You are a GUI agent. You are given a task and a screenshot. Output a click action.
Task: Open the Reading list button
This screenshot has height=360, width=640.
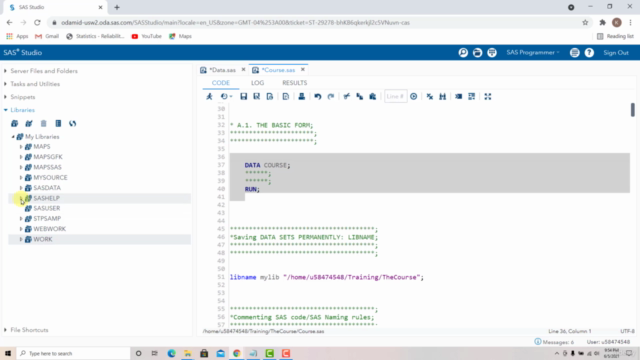616,36
